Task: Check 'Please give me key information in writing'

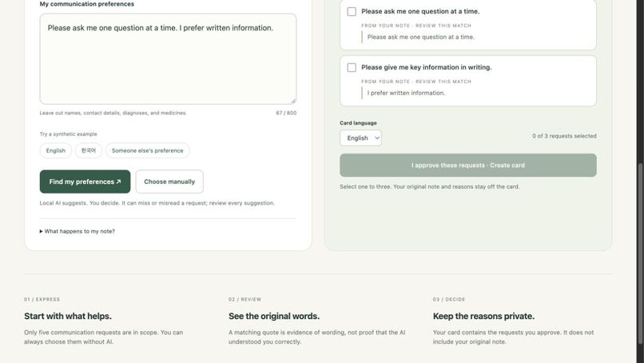Action: coord(352,67)
